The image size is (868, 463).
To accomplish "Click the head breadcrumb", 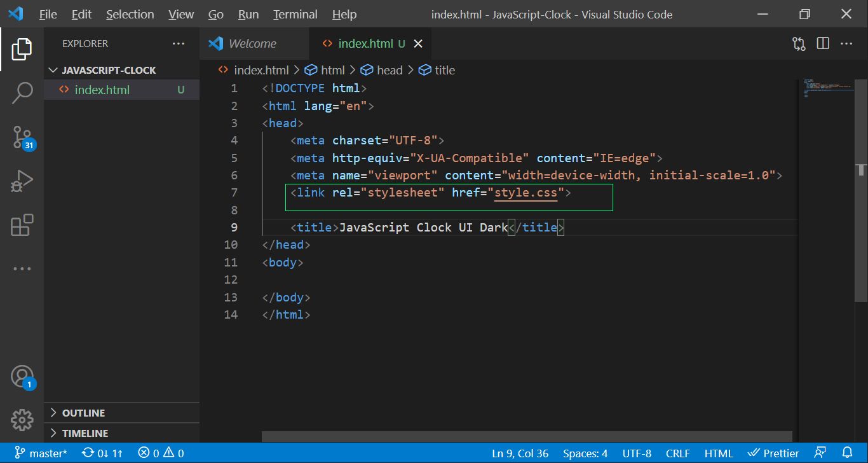I will tap(382, 70).
